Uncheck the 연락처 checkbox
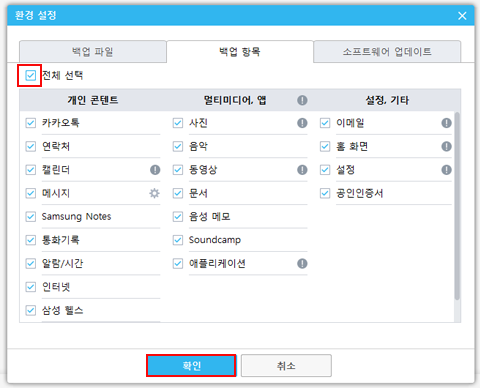Viewport: 480px width, 388px height. coord(31,146)
